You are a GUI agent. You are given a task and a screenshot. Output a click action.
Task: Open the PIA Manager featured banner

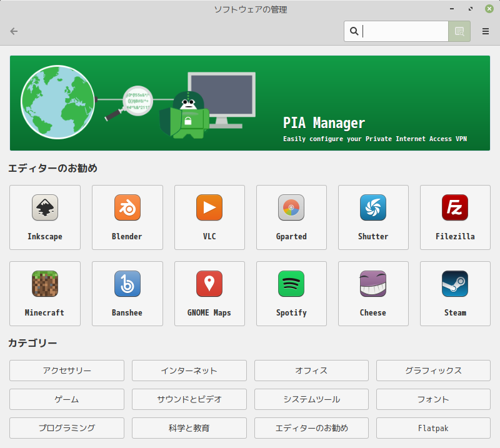coord(250,103)
